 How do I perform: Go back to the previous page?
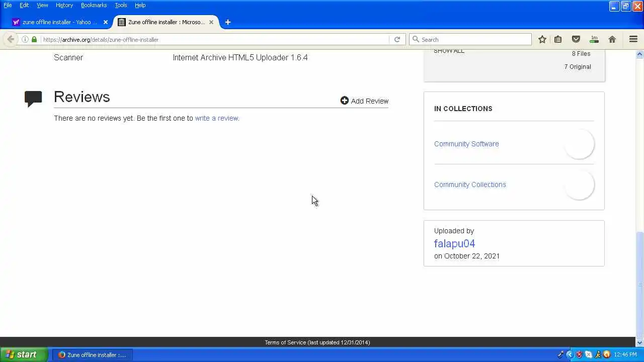click(x=11, y=39)
